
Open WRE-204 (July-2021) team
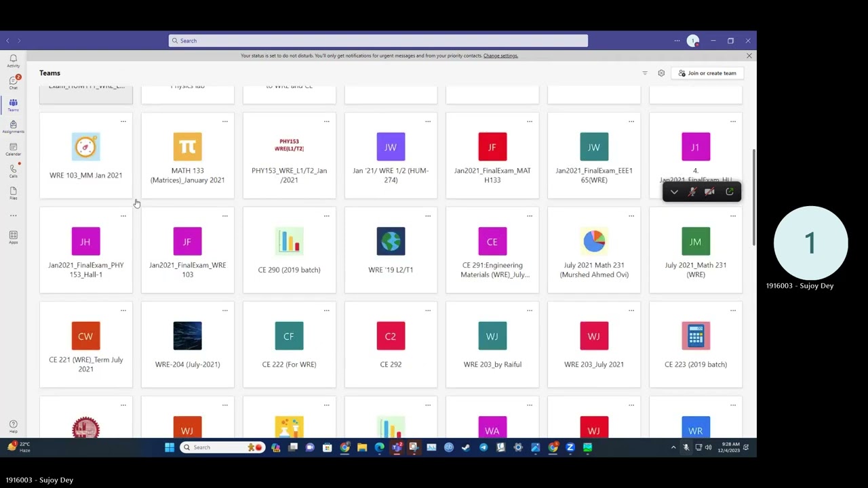(188, 346)
